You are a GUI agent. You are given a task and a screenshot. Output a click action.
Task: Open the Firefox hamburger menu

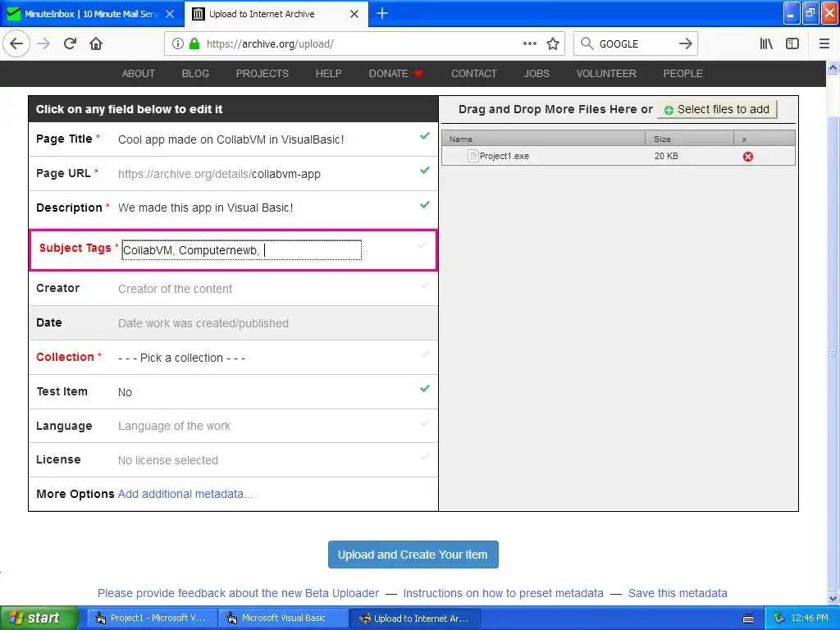pos(824,44)
